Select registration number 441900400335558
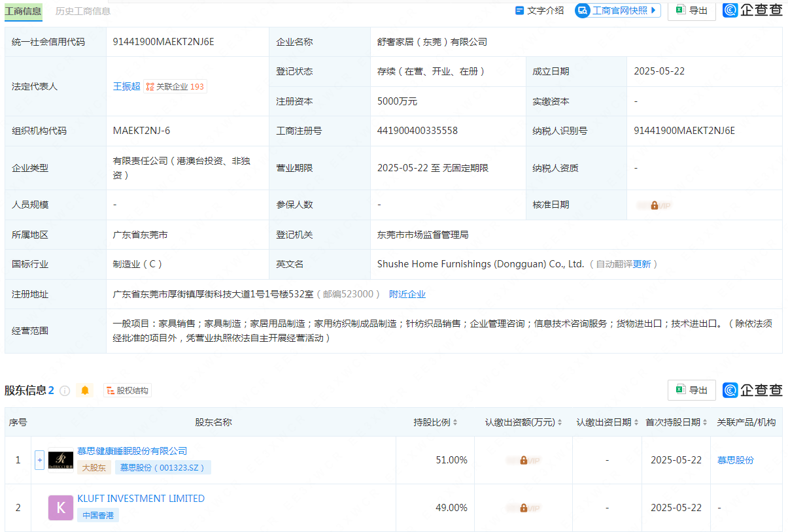Screen dimensions: 788x532 (x=417, y=131)
